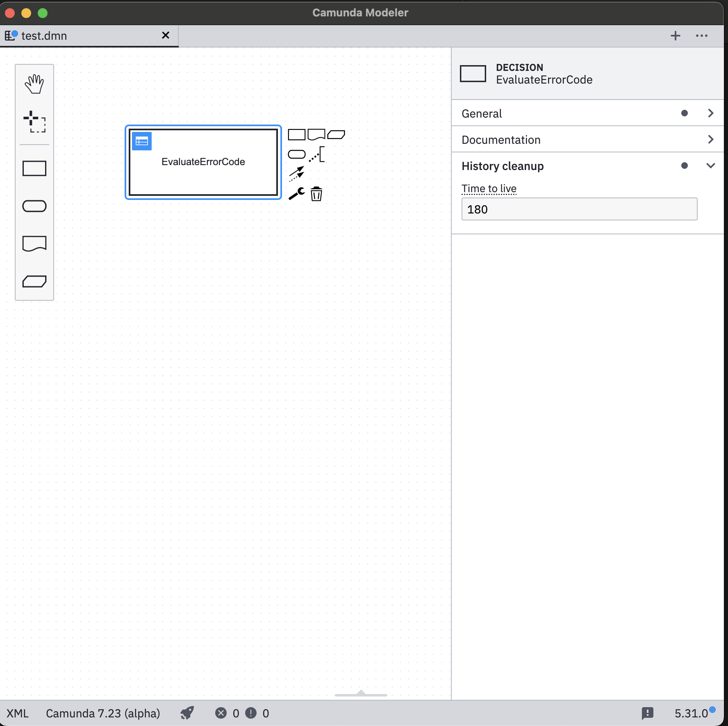
Task: Open the feedback speech bubble icon
Action: pyautogui.click(x=647, y=713)
